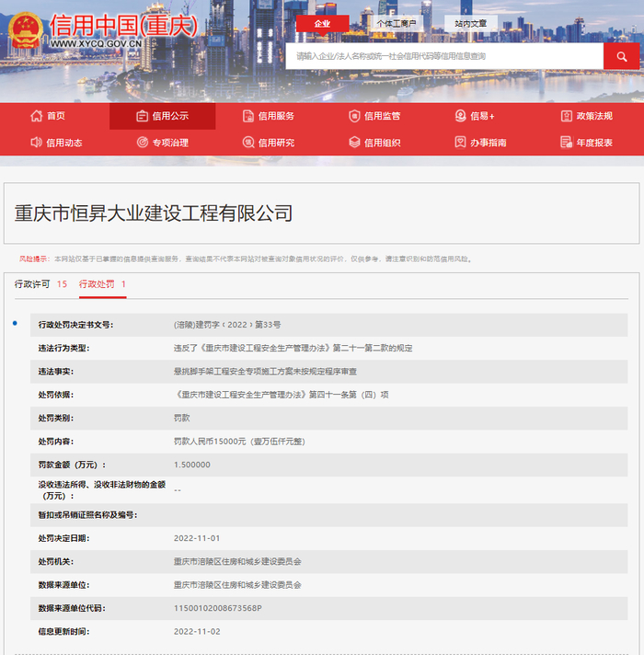Click source unit code 11500102008673568P
644x655 pixels.
[218, 608]
